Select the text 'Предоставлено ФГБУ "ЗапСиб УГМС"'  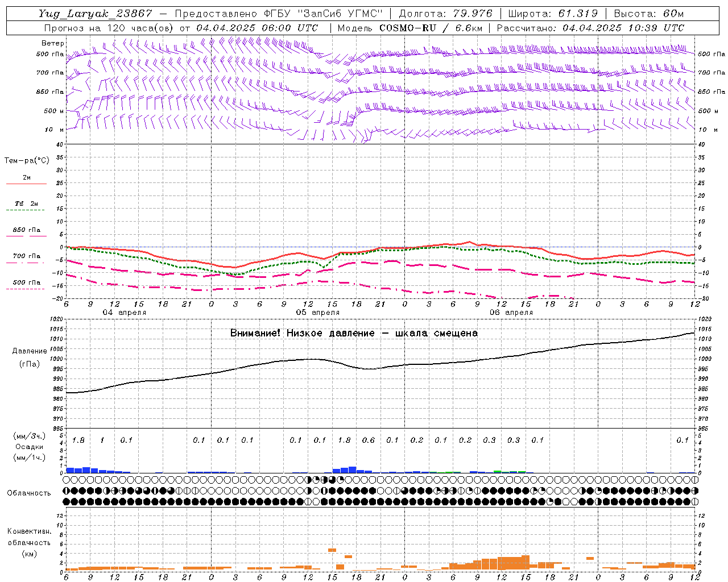coord(279,14)
